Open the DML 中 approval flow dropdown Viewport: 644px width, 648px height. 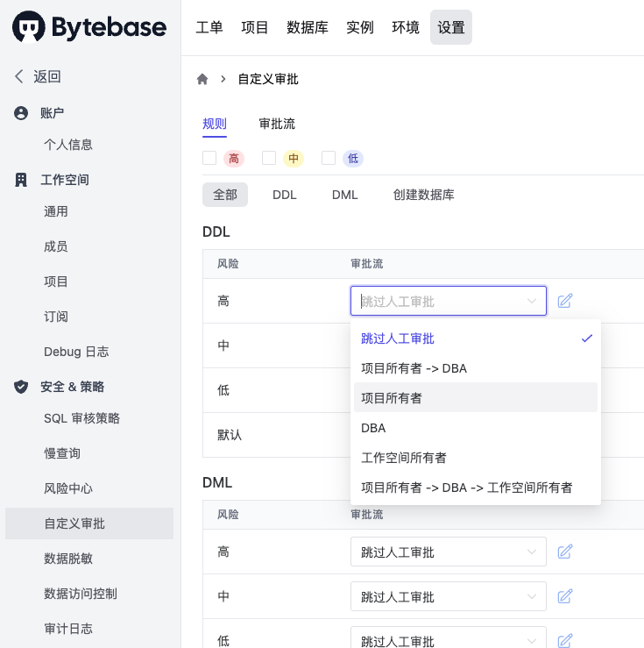click(449, 596)
